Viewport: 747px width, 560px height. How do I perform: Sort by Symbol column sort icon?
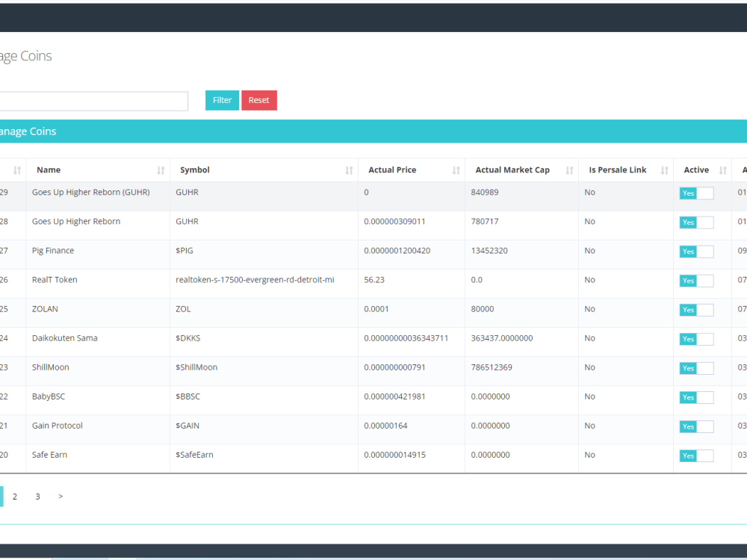click(349, 170)
